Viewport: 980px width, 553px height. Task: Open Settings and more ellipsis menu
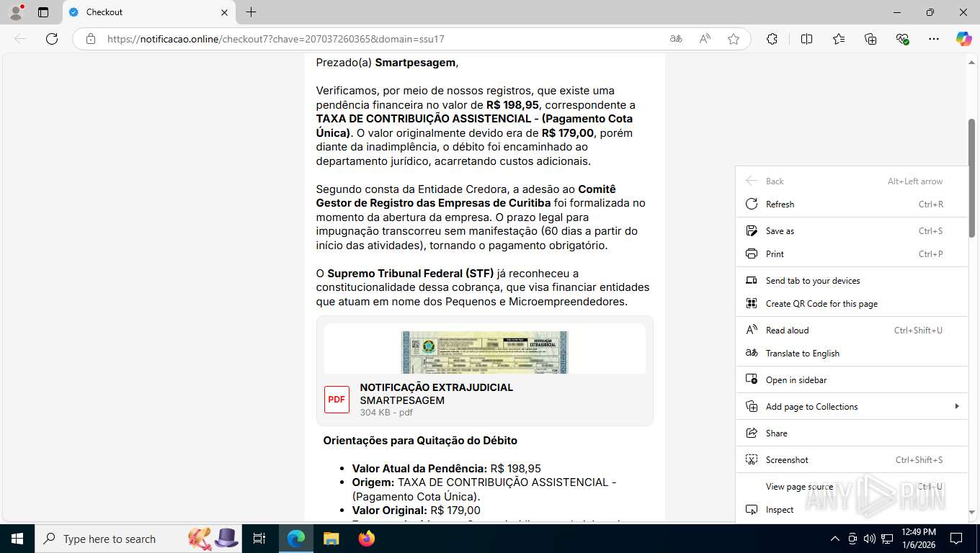(x=934, y=39)
